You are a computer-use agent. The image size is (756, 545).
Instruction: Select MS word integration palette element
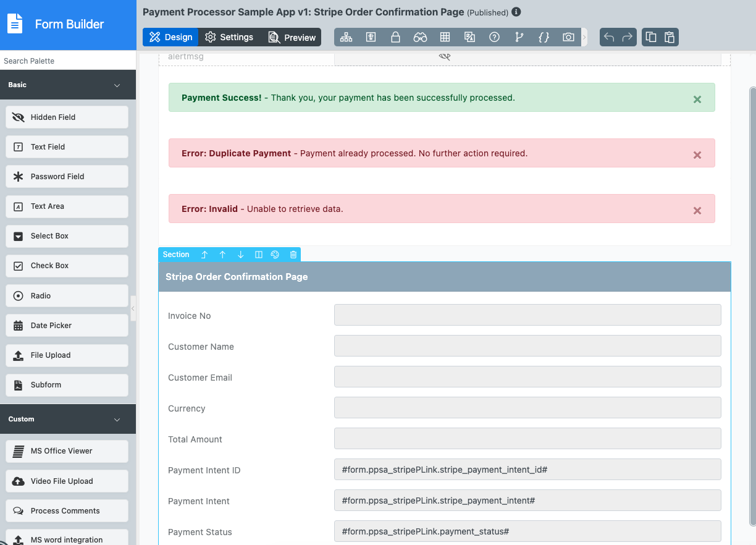pyautogui.click(x=67, y=538)
